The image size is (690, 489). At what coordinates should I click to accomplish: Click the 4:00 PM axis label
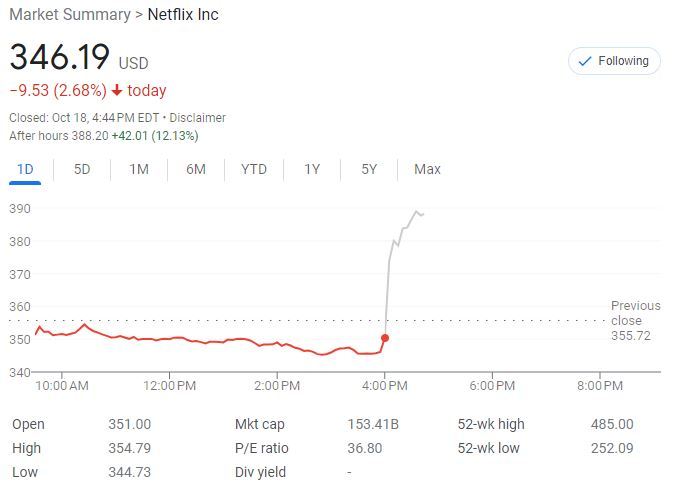(384, 385)
